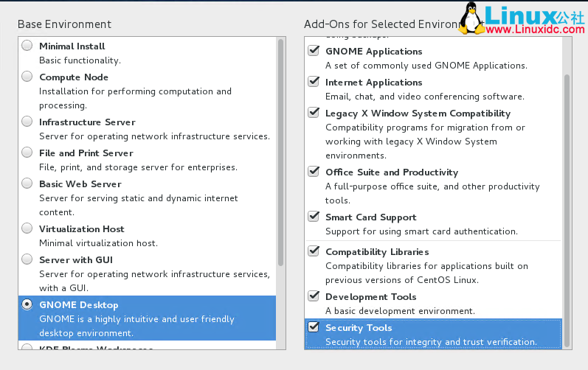Choose the Compute Node environment
Viewport: 588px width, 370px height.
(x=27, y=77)
